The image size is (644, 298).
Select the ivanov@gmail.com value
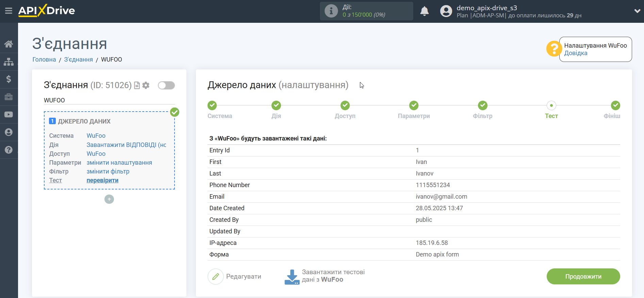point(441,197)
